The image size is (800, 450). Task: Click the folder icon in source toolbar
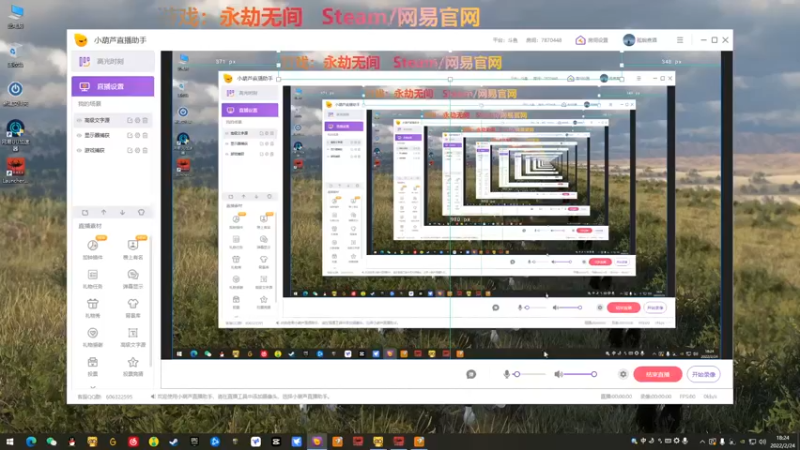(85, 212)
